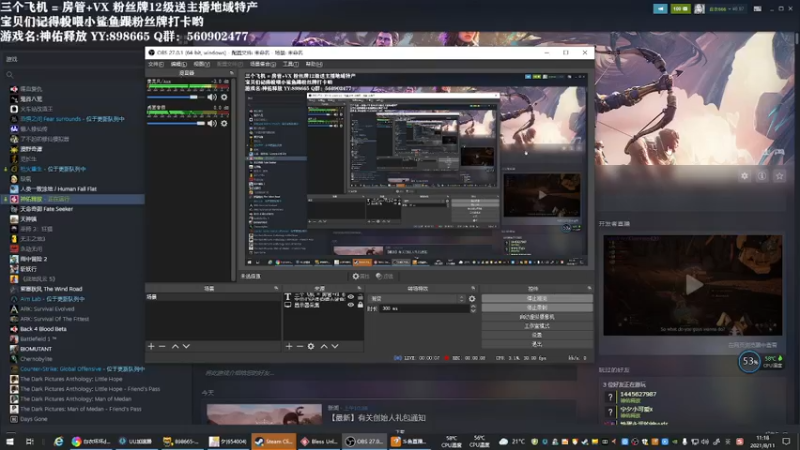Screen dimensions: 800x450
Task: Add a new scene with plus icon
Action: click(151, 346)
